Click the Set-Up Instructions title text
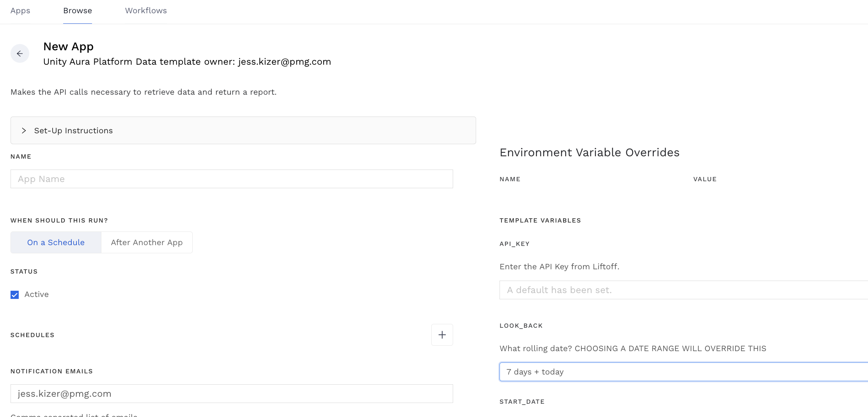Viewport: 868px width, 417px height. pyautogui.click(x=73, y=131)
